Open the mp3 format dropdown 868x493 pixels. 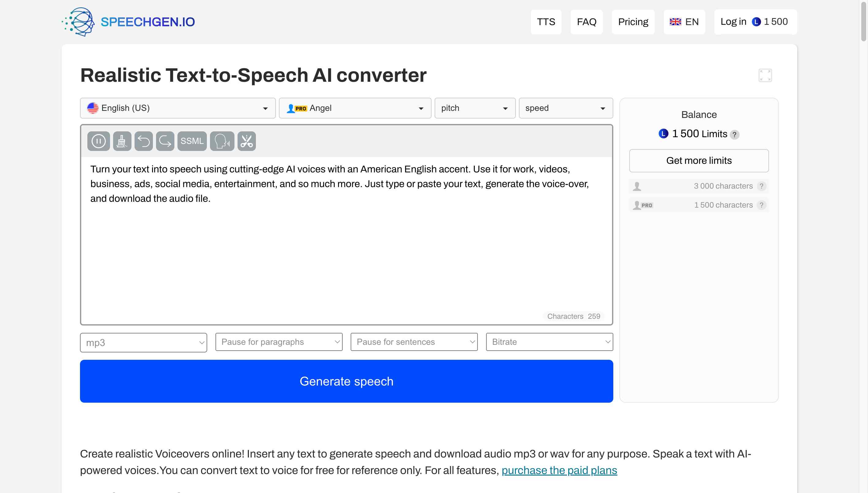pyautogui.click(x=143, y=343)
